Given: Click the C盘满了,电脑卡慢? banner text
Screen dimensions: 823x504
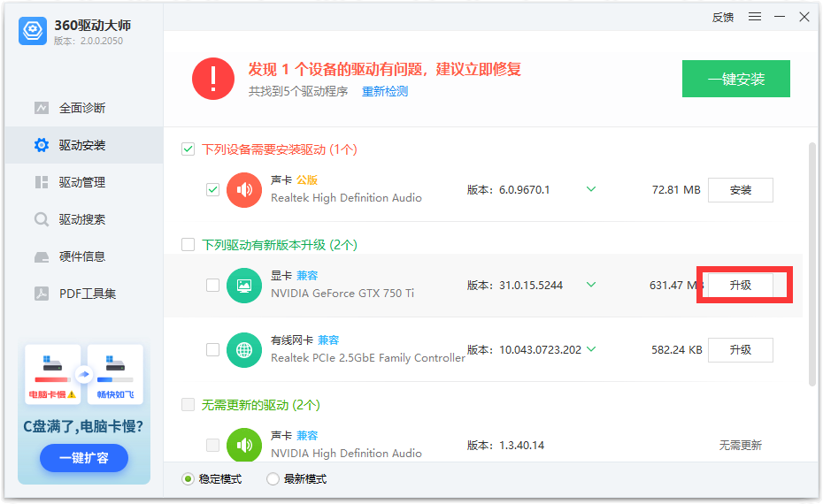Looking at the screenshot, I should click(x=83, y=426).
